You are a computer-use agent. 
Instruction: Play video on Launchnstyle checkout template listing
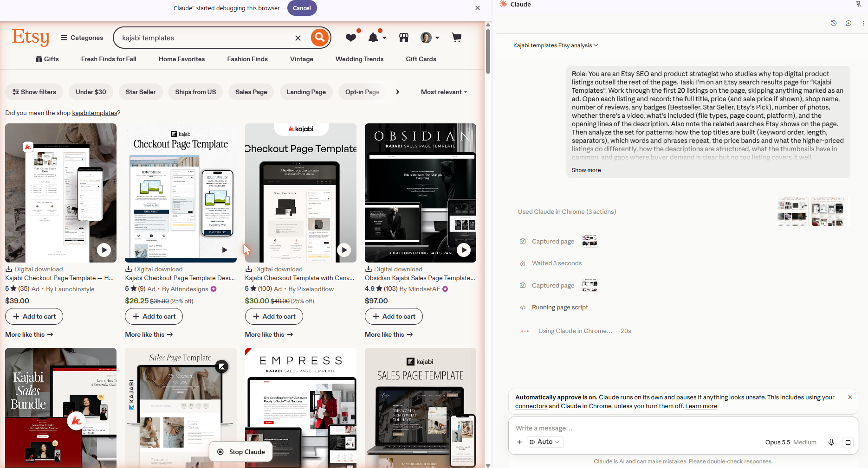pyautogui.click(x=104, y=250)
